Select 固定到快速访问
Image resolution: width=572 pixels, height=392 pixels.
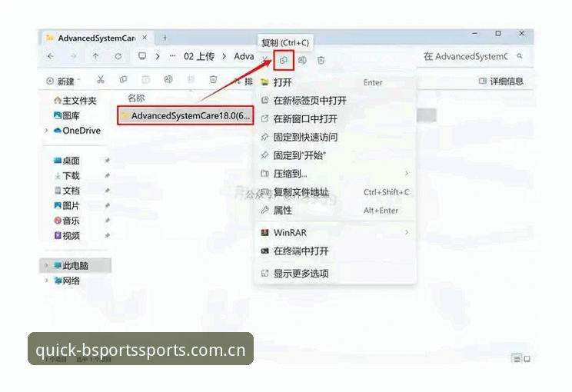(335, 137)
